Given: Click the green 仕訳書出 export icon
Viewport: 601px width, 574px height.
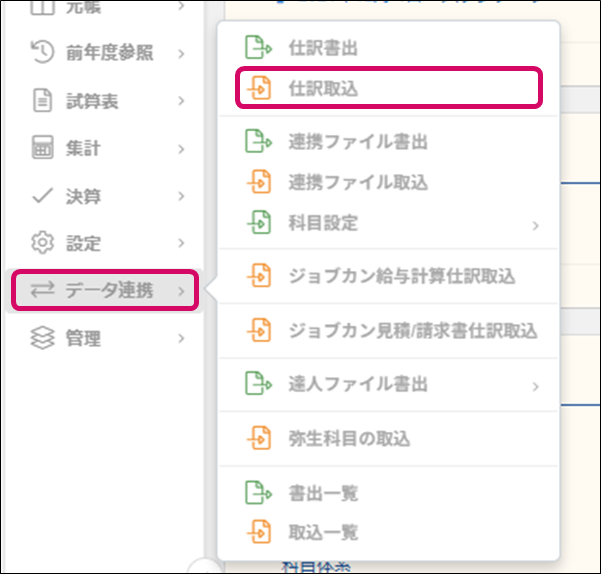Looking at the screenshot, I should pos(259,47).
